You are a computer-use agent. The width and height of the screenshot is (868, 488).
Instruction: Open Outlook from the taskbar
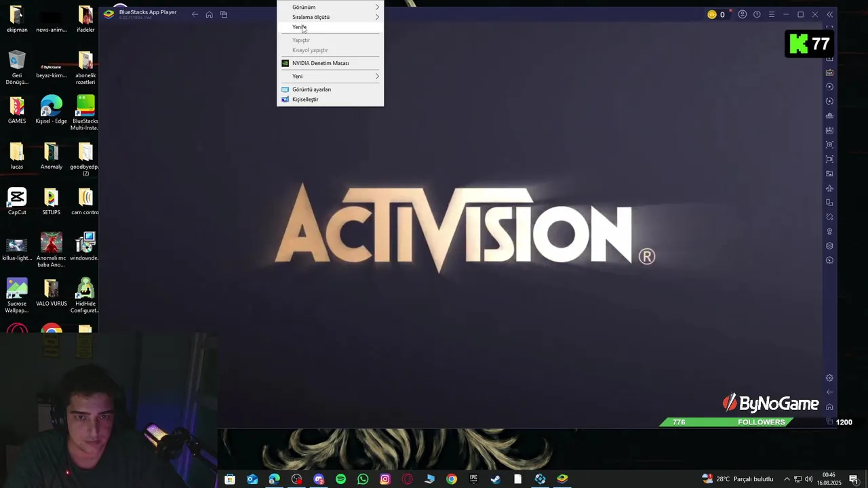pos(252,479)
